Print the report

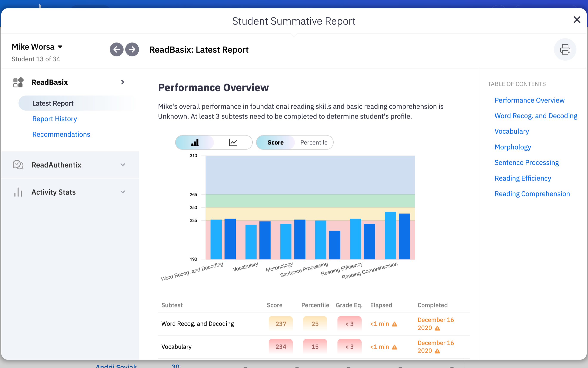click(565, 49)
